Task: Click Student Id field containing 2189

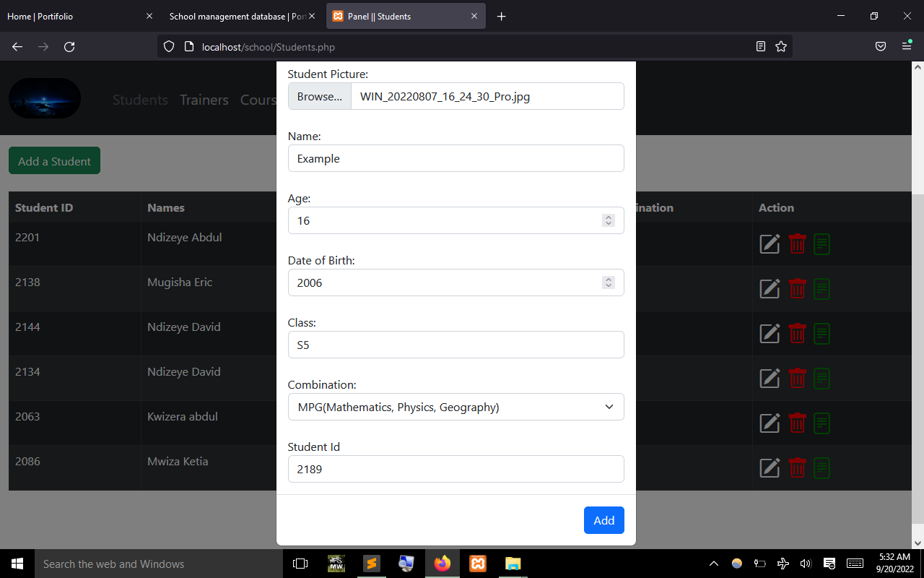Action: (x=456, y=469)
